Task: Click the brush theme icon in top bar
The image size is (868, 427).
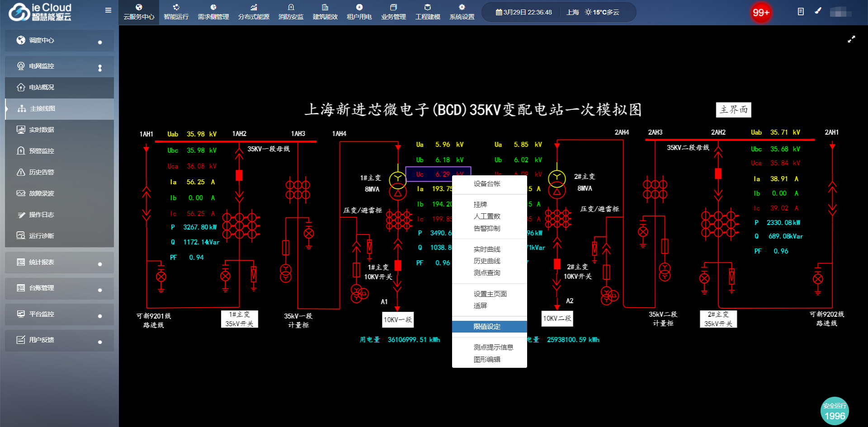Action: [818, 11]
